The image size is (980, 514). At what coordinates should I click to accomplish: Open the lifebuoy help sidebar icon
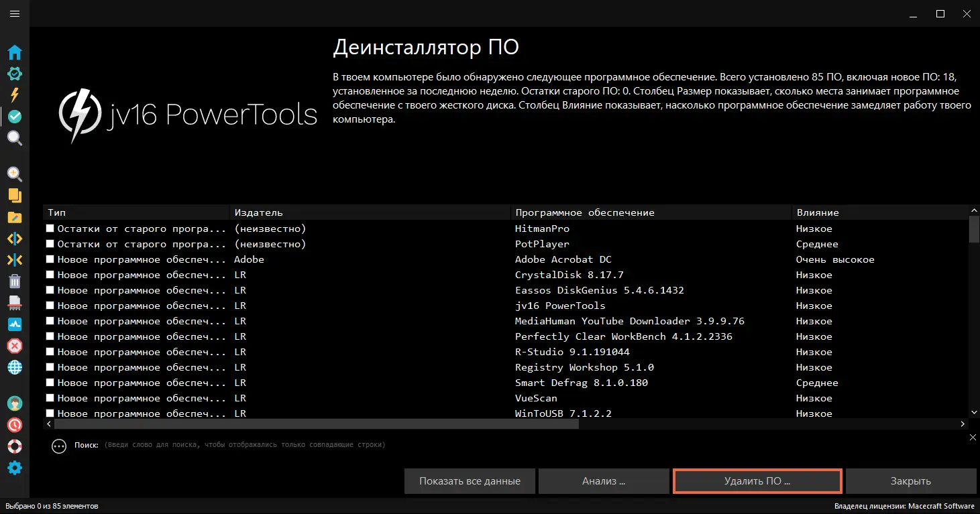click(x=15, y=446)
